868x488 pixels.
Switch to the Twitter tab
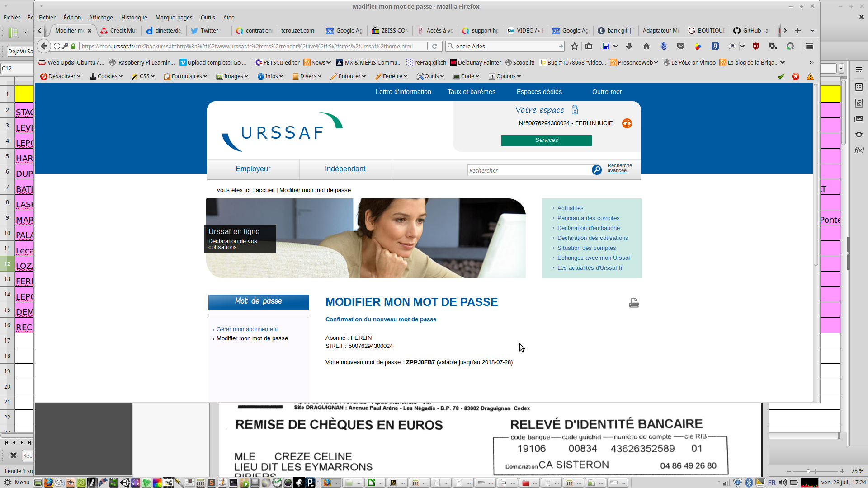click(209, 31)
